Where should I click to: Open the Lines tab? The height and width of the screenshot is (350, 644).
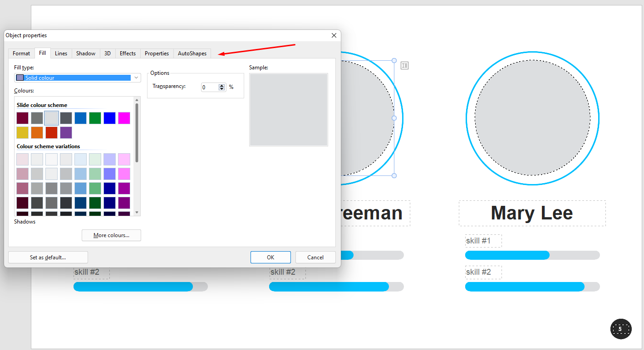61,53
